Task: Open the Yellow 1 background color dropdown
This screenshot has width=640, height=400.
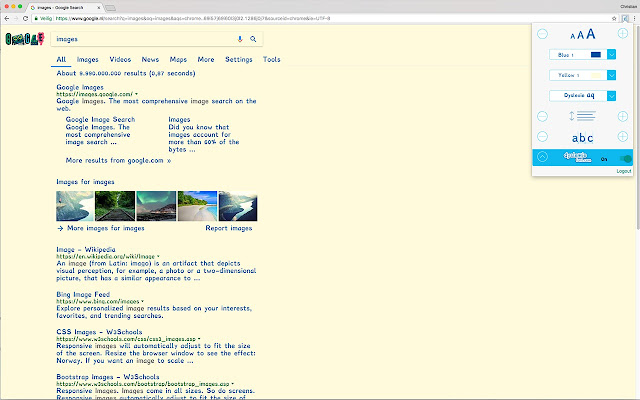Action: coord(611,75)
